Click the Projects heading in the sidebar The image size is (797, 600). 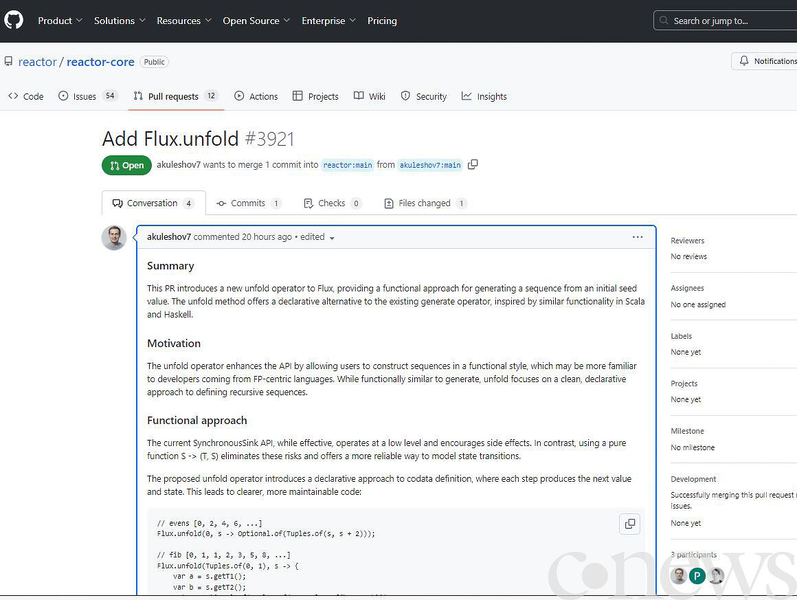point(684,384)
